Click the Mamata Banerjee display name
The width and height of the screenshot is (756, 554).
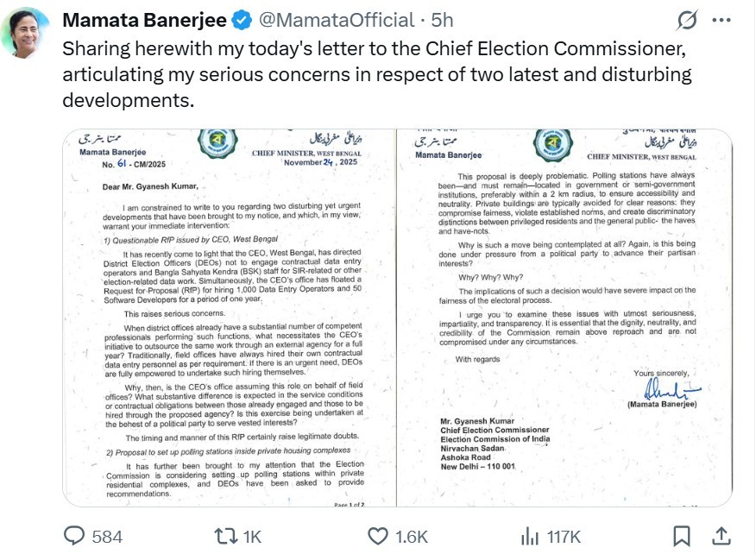coord(144,20)
